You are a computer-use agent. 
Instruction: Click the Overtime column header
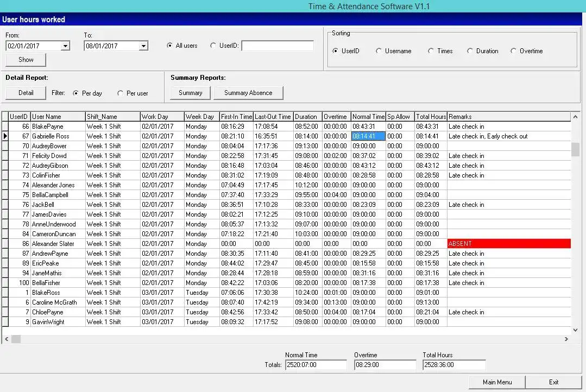(336, 117)
